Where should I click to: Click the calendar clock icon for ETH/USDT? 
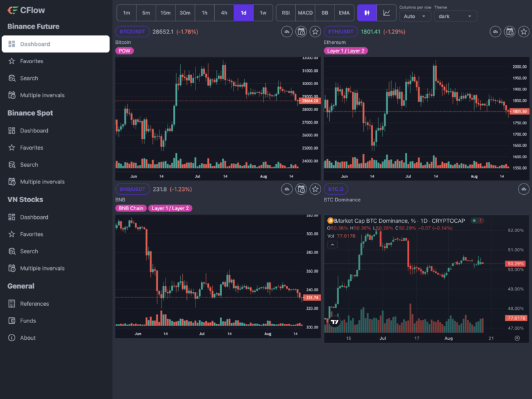[x=509, y=31]
